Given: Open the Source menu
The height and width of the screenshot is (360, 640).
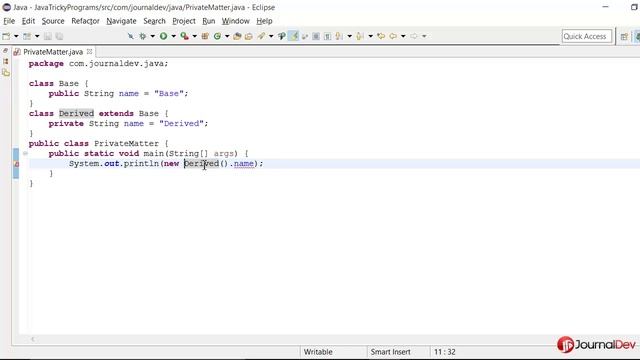Looking at the screenshot, I should coord(53,21).
